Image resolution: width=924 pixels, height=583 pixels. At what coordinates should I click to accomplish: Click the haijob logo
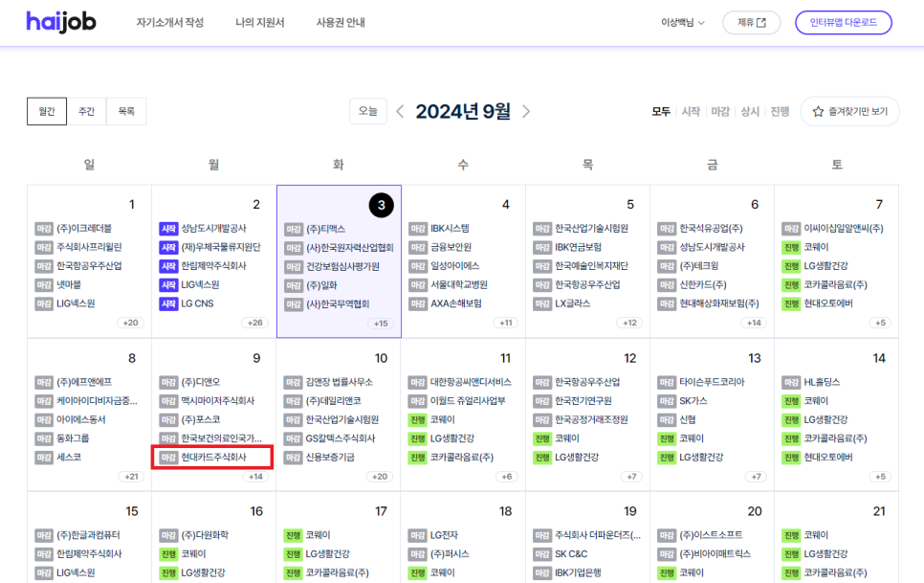click(60, 22)
